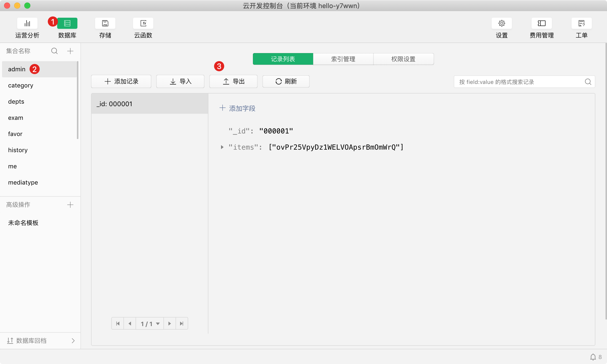Expand the "items" array field
This screenshot has width=607, height=364.
[222, 147]
